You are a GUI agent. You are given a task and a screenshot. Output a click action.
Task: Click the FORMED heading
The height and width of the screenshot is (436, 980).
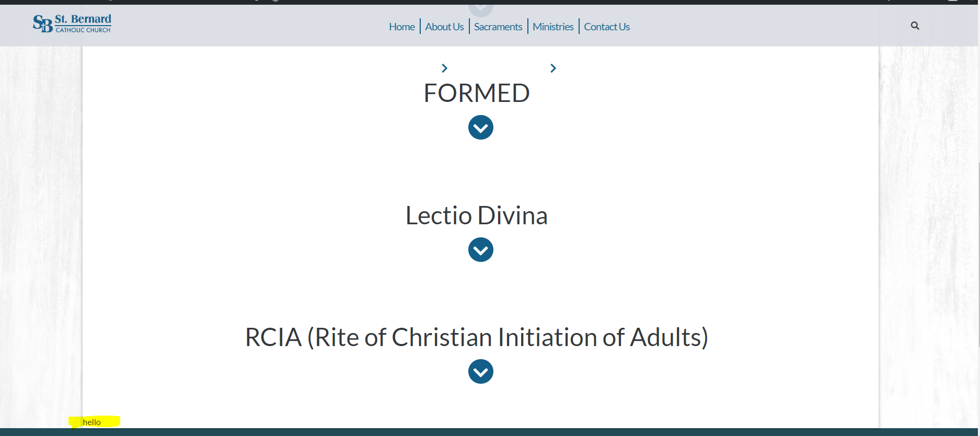(477, 94)
